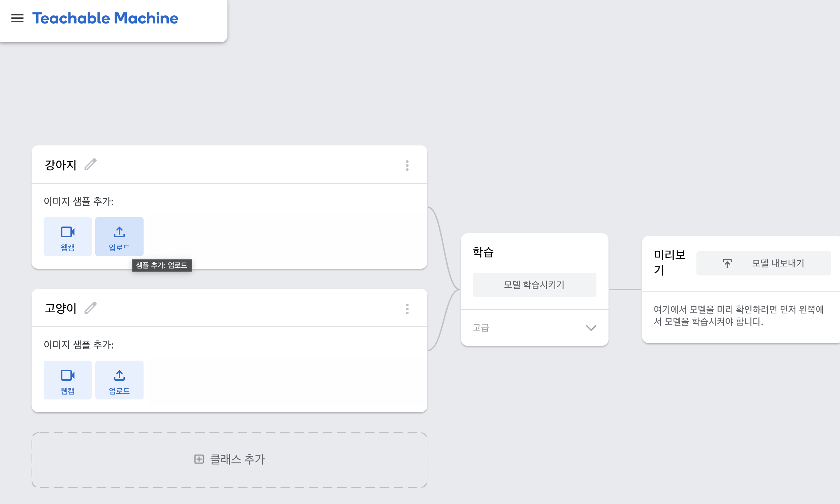This screenshot has height=504, width=840.
Task: Expand the 고급 advanced chevron
Action: tap(591, 328)
